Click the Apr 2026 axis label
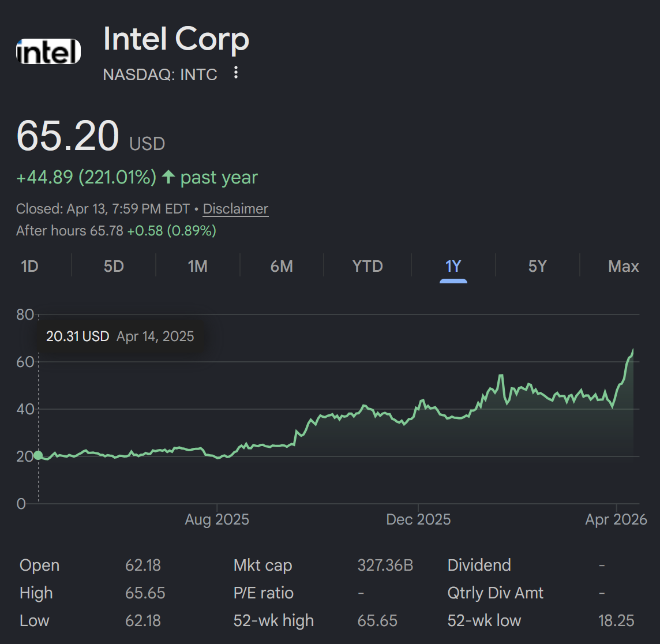660x644 pixels. (x=616, y=519)
